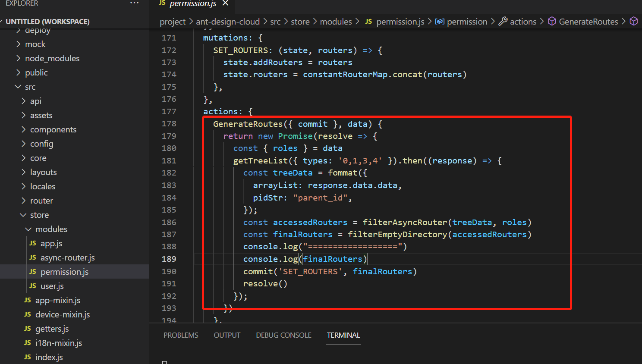
Task: Click JS icon in permission.js tab
Action: (162, 3)
